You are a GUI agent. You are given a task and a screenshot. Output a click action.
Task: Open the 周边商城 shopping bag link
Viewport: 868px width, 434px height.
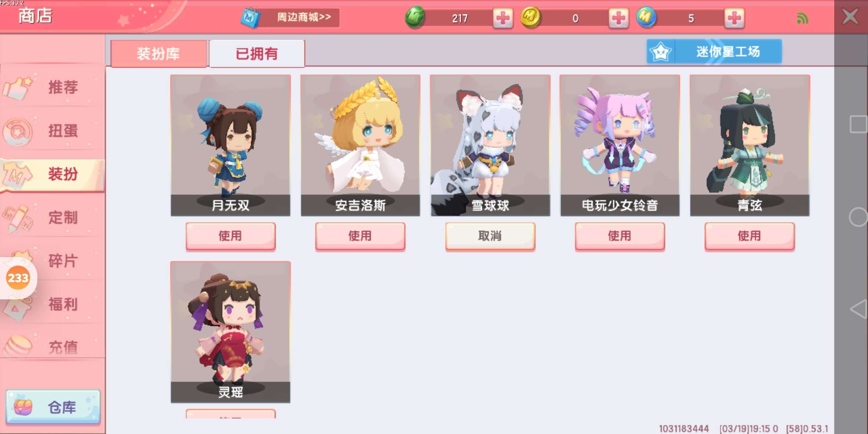point(290,18)
